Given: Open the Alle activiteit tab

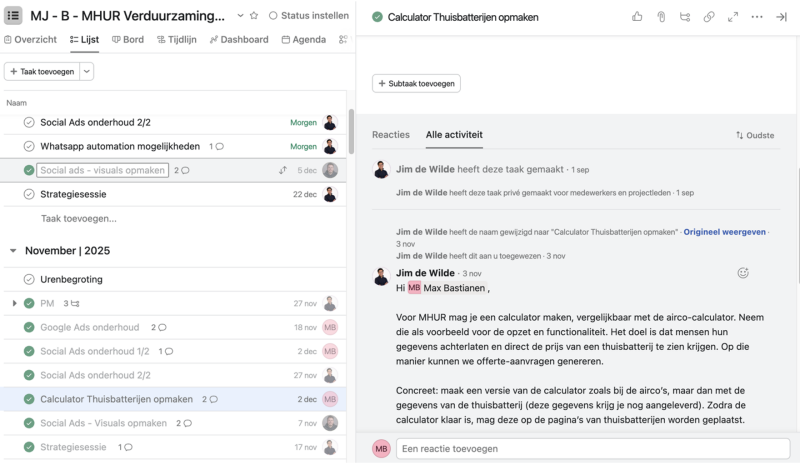Looking at the screenshot, I should click(x=454, y=134).
